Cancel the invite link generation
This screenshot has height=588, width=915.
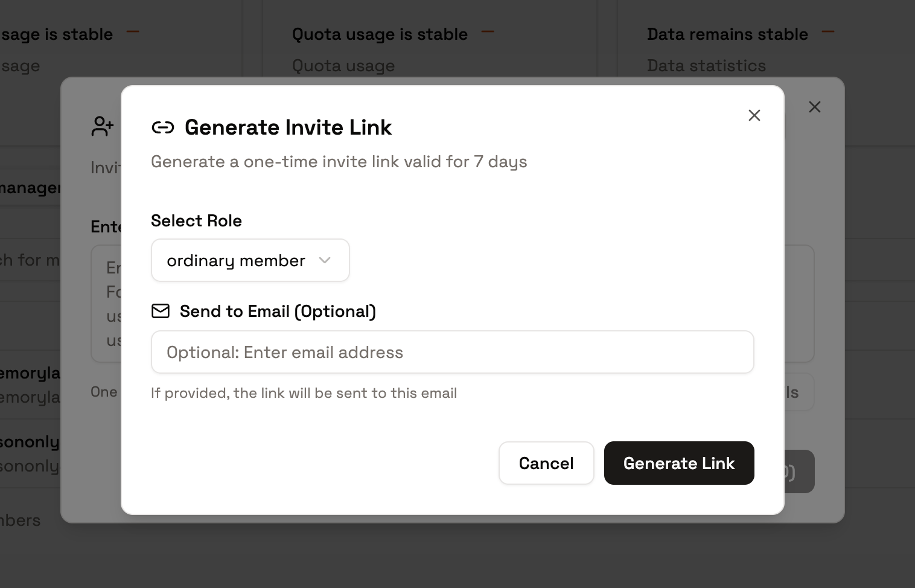click(x=546, y=463)
